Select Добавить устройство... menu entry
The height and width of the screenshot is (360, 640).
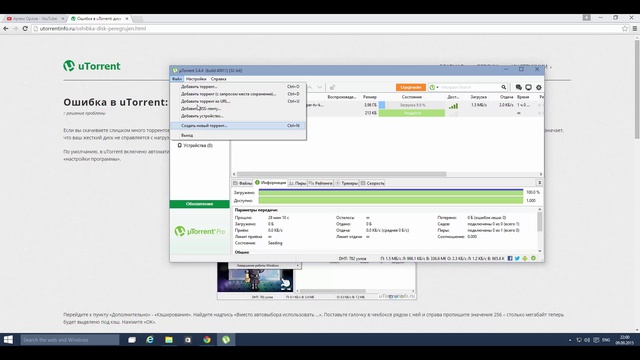click(x=238, y=116)
